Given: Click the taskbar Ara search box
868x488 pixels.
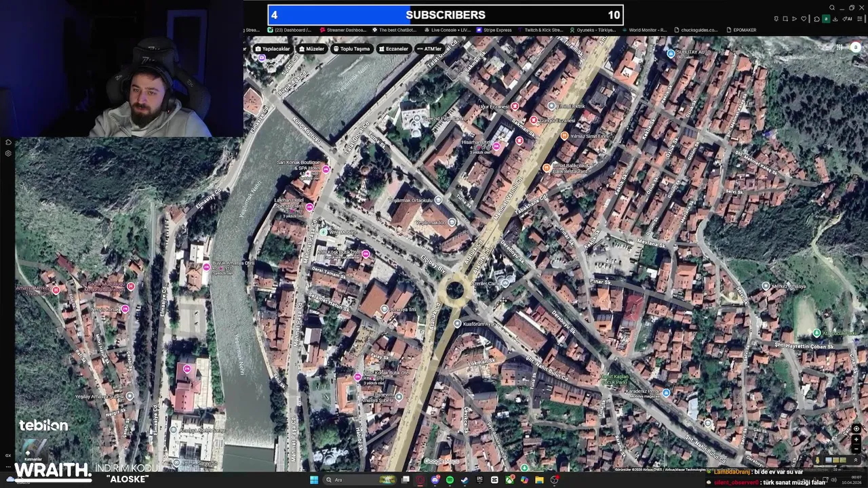Looking at the screenshot, I should point(359,480).
